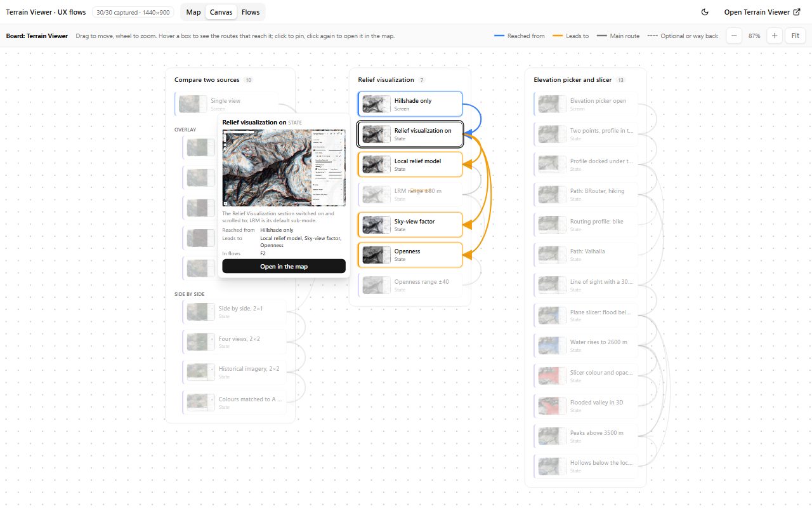812x508 pixels.
Task: Fit the canvas to view
Action: point(796,36)
